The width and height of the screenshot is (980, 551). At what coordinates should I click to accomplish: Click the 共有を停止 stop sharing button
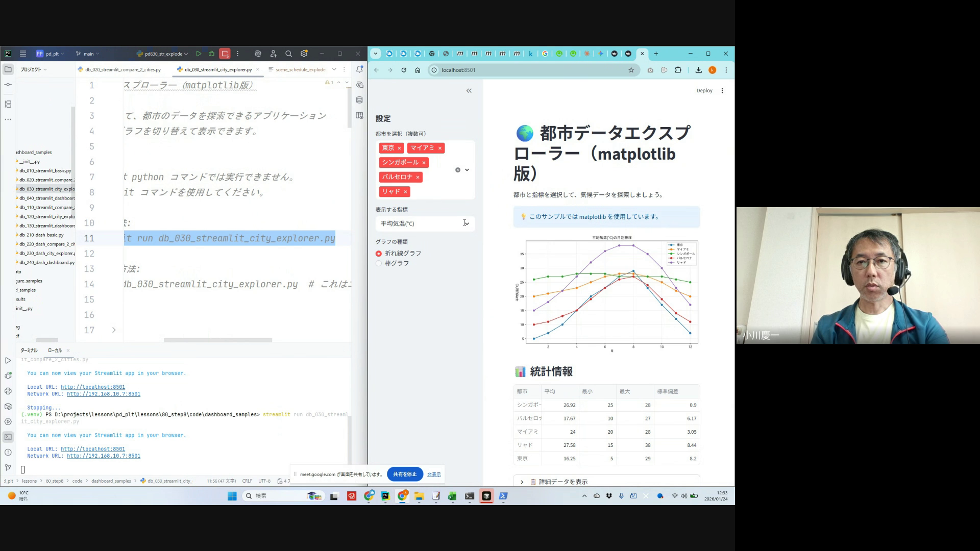point(405,474)
